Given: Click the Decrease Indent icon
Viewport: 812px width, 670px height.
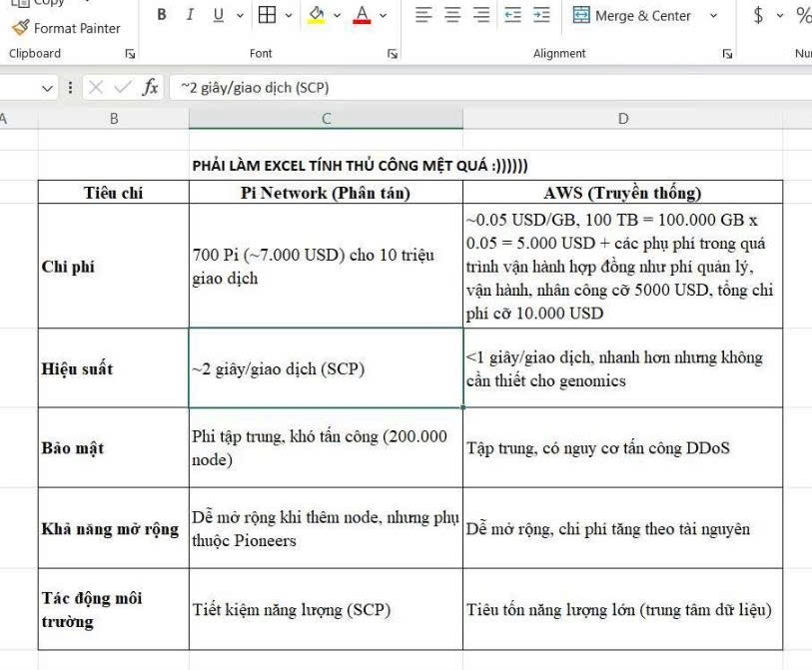Looking at the screenshot, I should pyautogui.click(x=512, y=15).
